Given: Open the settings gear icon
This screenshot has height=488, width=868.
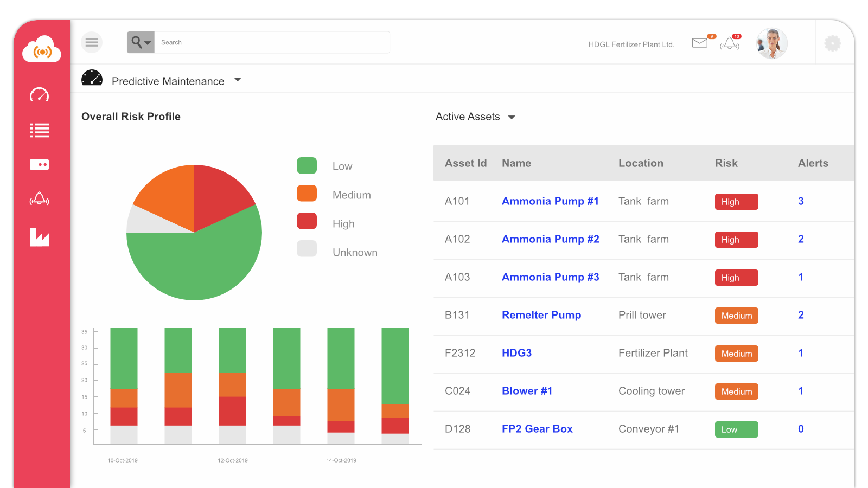Looking at the screenshot, I should [832, 43].
